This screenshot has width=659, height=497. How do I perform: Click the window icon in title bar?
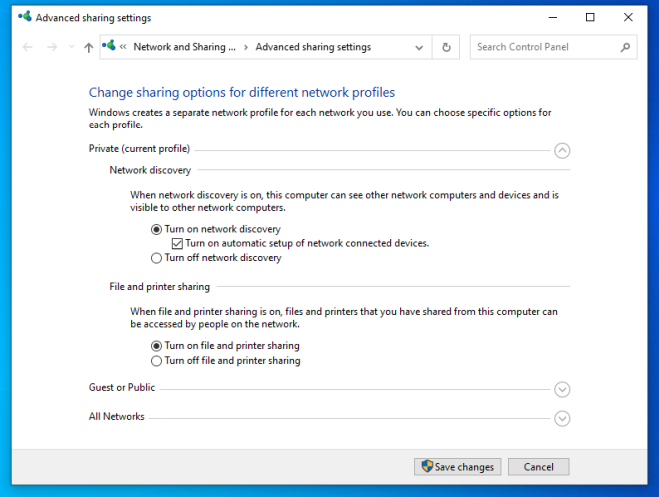coord(25,17)
